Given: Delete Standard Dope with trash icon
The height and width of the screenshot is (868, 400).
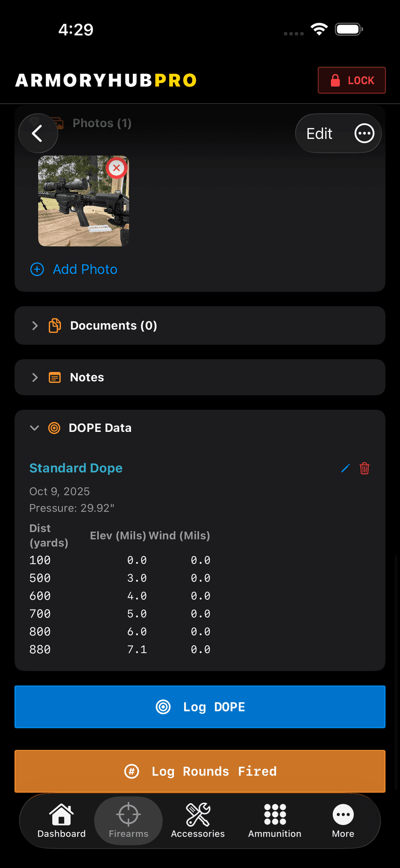Looking at the screenshot, I should coord(365,468).
